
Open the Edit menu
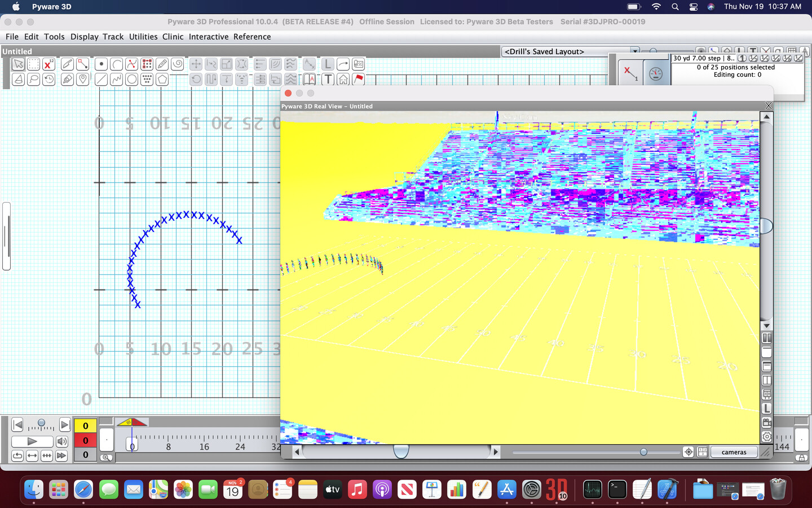point(32,37)
